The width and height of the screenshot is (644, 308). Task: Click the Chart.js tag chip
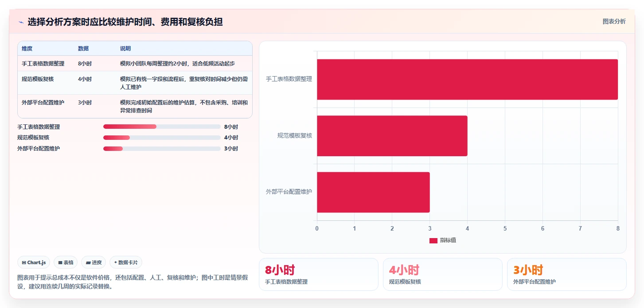click(x=34, y=262)
